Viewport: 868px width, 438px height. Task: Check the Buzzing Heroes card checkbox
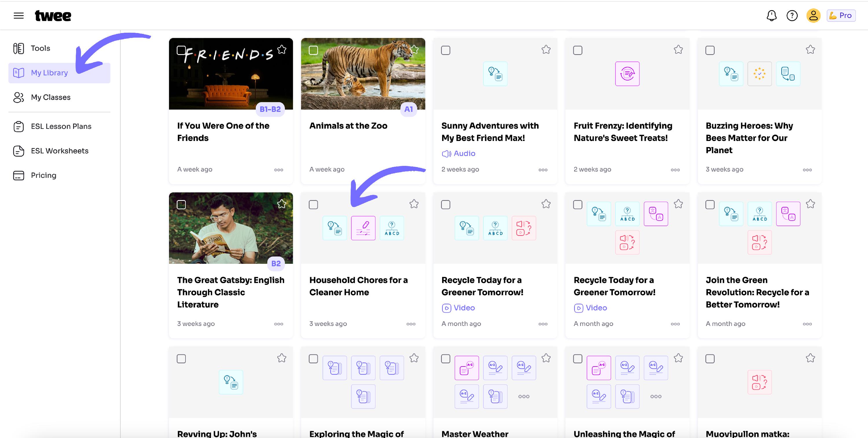710,50
